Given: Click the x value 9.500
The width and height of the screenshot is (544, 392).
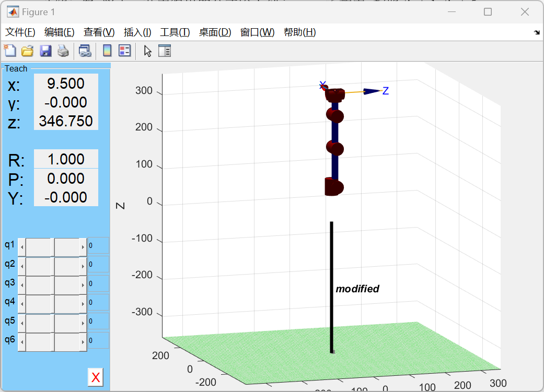Looking at the screenshot, I should pos(66,83).
